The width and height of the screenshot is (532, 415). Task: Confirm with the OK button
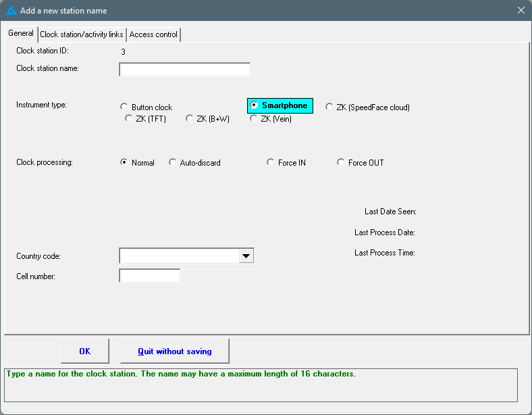(x=85, y=351)
